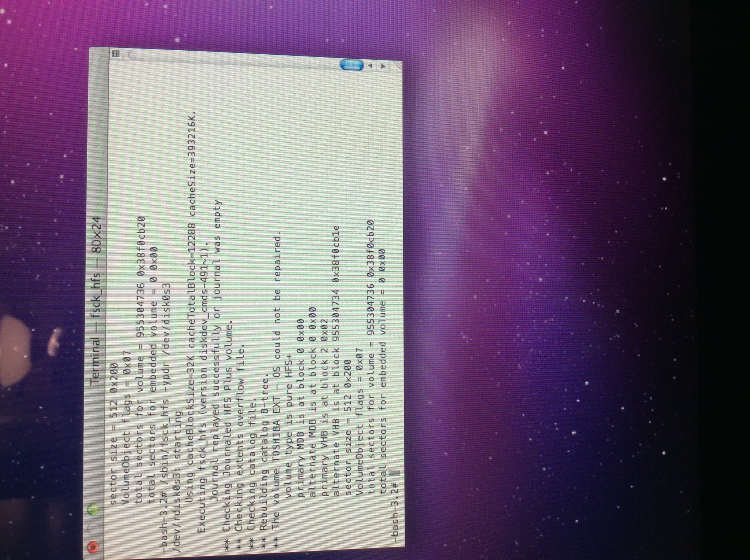The height and width of the screenshot is (560, 750).
Task: Click the split pane icon above scrollbar
Action: pos(116,54)
